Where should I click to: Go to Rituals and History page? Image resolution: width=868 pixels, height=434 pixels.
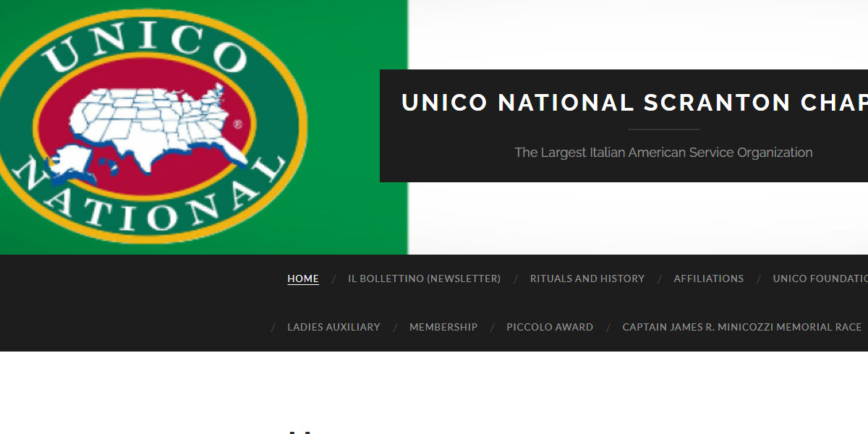coord(587,278)
